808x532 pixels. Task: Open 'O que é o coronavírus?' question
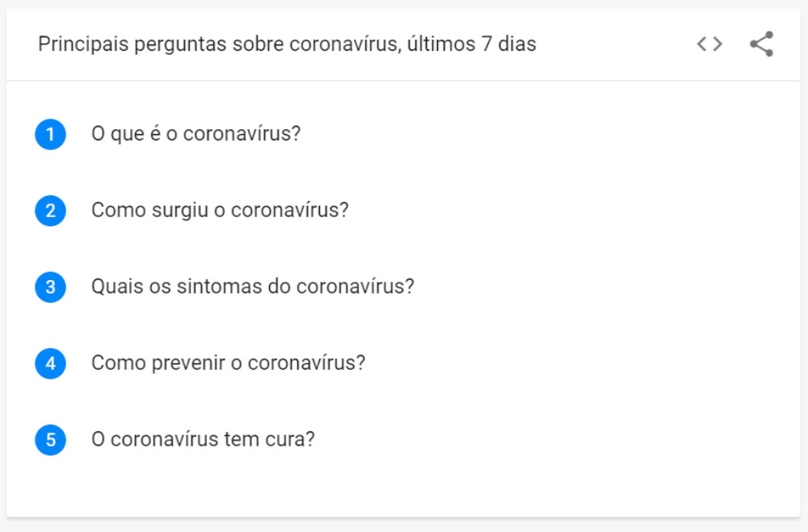coord(196,134)
